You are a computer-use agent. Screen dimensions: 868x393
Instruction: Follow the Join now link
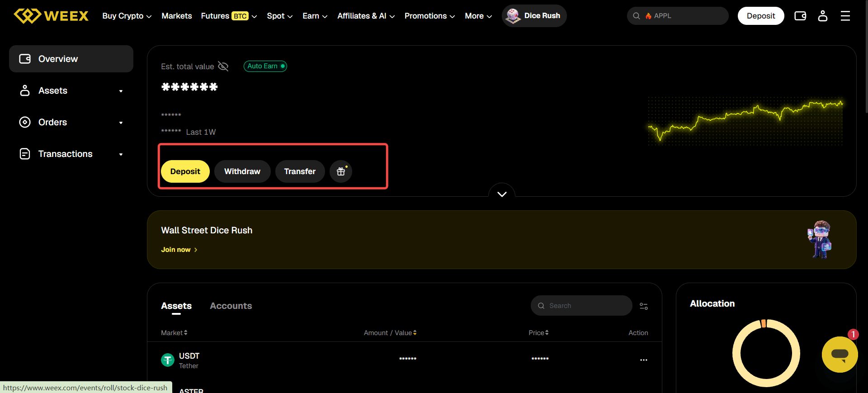[x=179, y=250]
